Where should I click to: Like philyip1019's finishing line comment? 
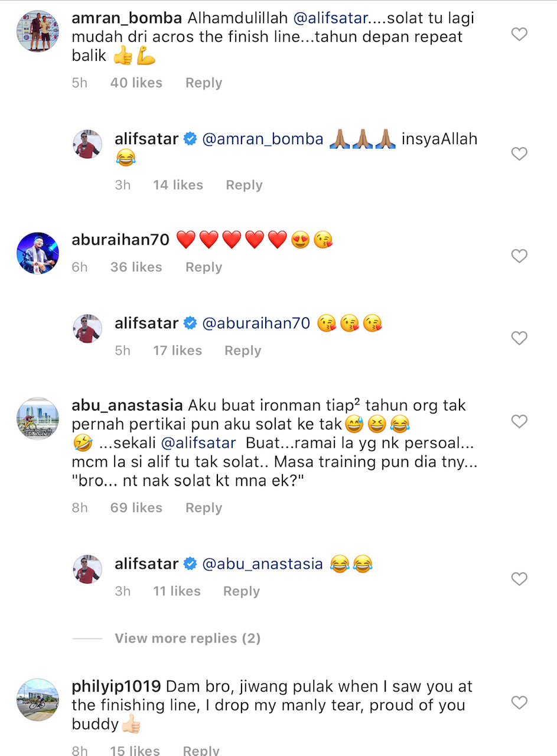click(x=519, y=702)
